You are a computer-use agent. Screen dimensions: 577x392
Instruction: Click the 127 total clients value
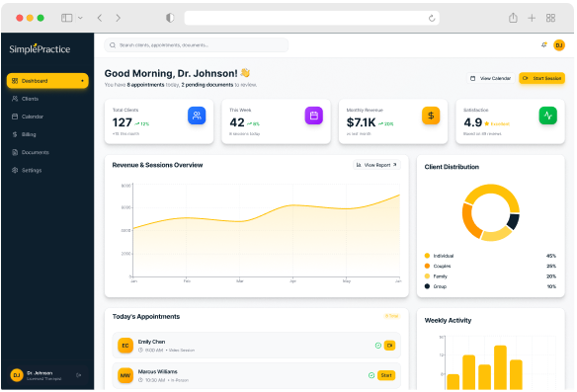123,122
